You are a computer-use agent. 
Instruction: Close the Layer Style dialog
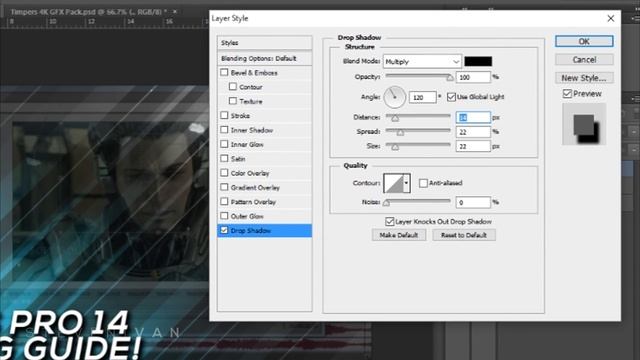pos(611,18)
